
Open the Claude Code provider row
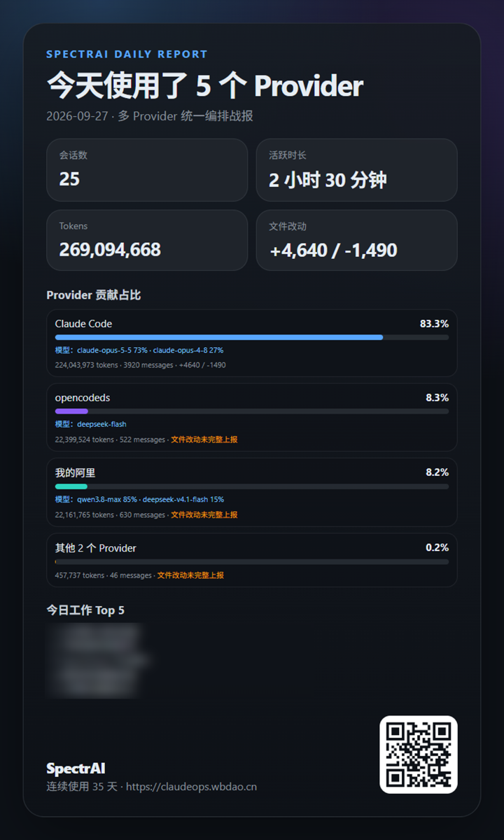252,343
